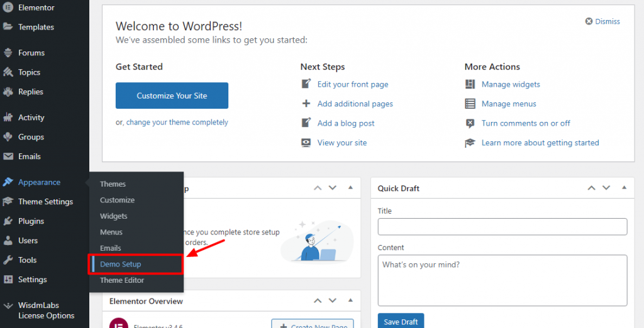
Task: Click the Tools wrench icon
Action: click(x=8, y=260)
